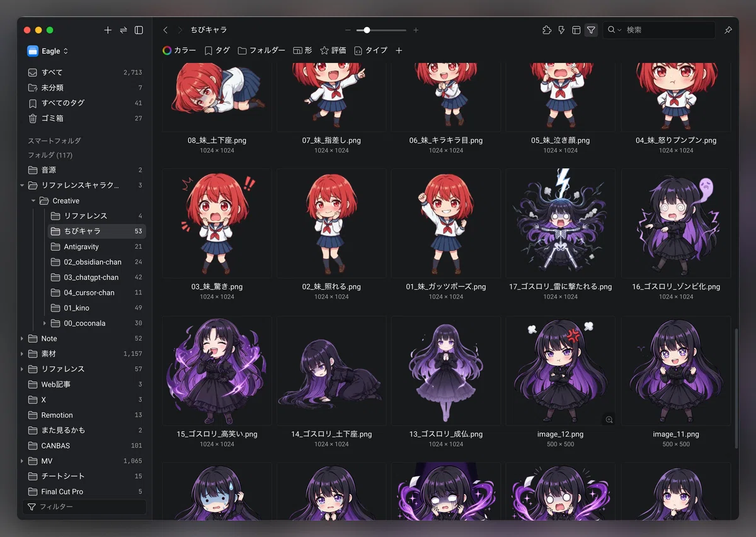Expand the MV folder arrow
The height and width of the screenshot is (537, 756).
click(x=22, y=461)
